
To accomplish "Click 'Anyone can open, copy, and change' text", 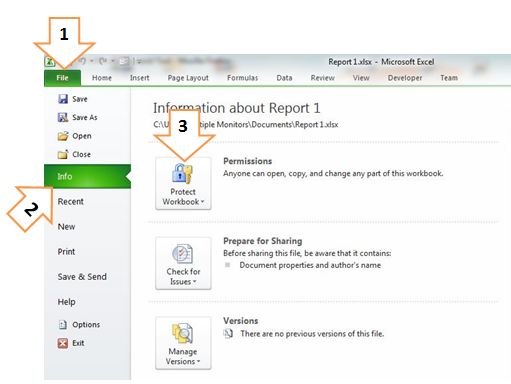I will click(x=333, y=174).
